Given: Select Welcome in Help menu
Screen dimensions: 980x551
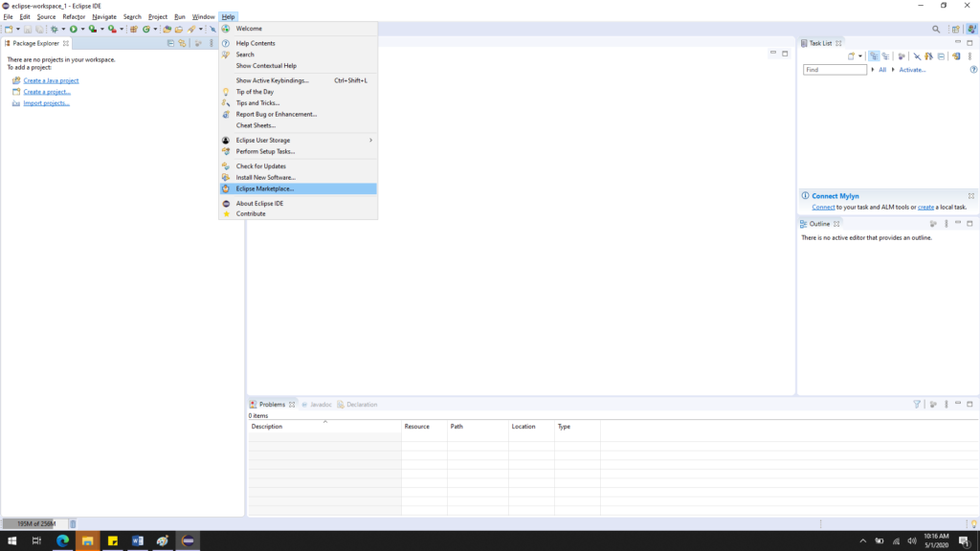Looking at the screenshot, I should 299,29.
